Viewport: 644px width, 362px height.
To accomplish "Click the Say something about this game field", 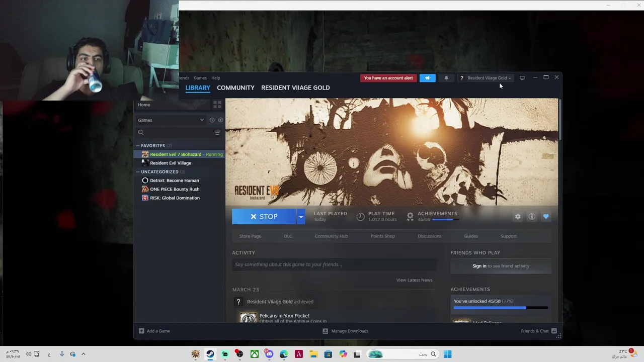I will [x=334, y=264].
